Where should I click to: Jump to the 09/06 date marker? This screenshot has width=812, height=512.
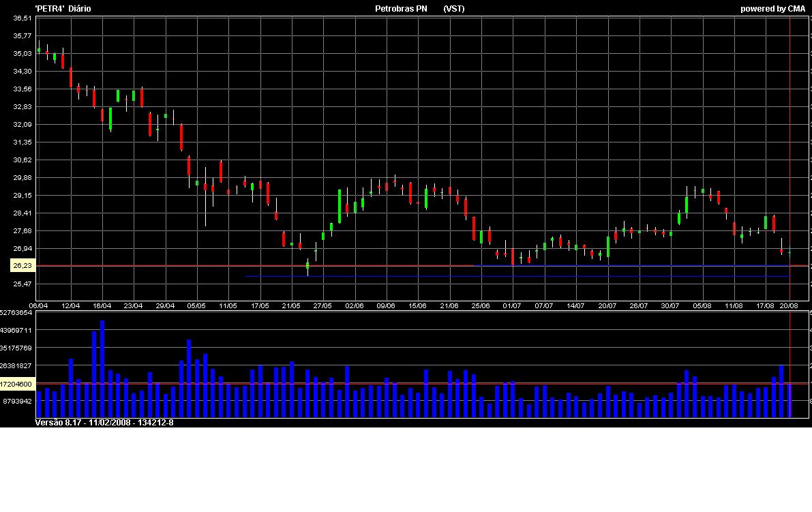click(386, 306)
